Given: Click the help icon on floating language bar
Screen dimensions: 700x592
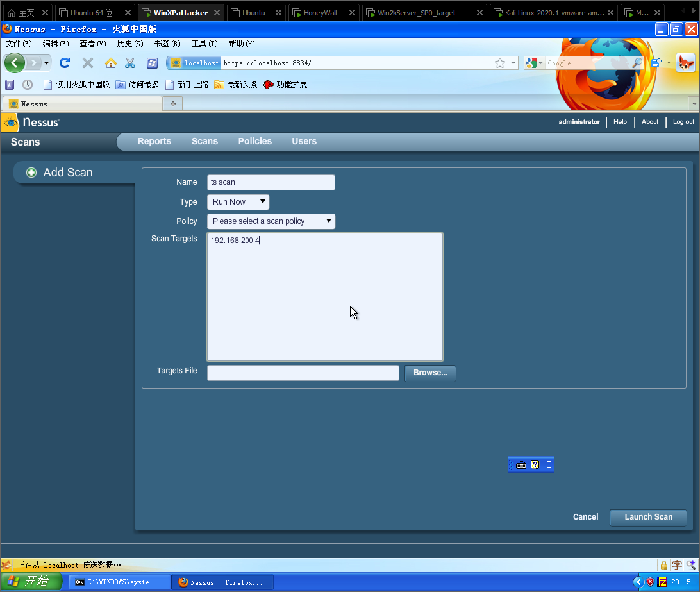Looking at the screenshot, I should [535, 465].
